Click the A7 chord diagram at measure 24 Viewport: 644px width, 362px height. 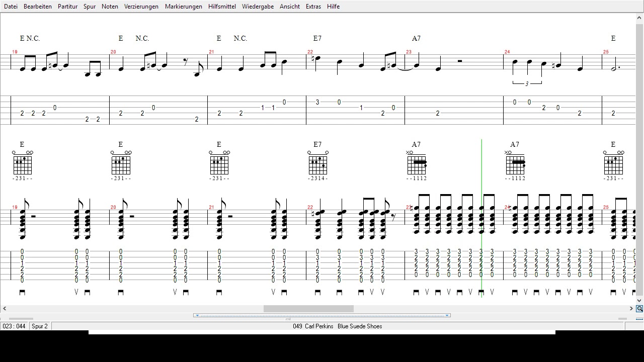pyautogui.click(x=515, y=165)
